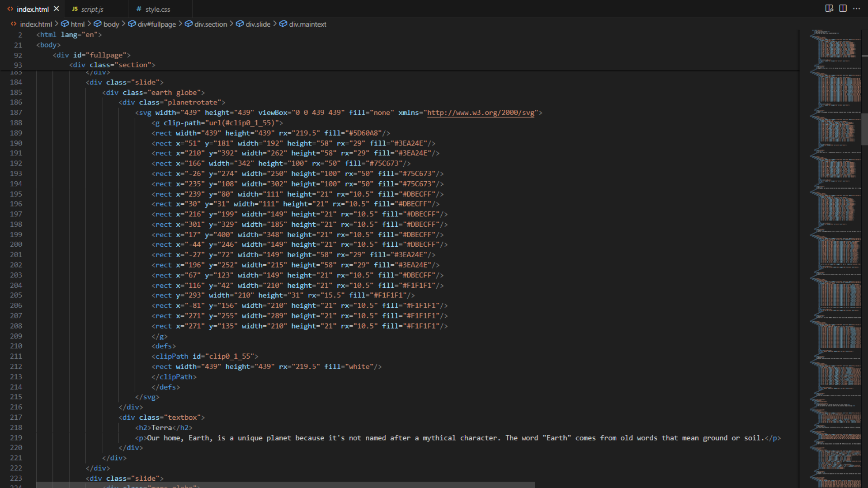The height and width of the screenshot is (488, 868).
Task: Click the vertical scrollbar thumb
Action: point(864,129)
